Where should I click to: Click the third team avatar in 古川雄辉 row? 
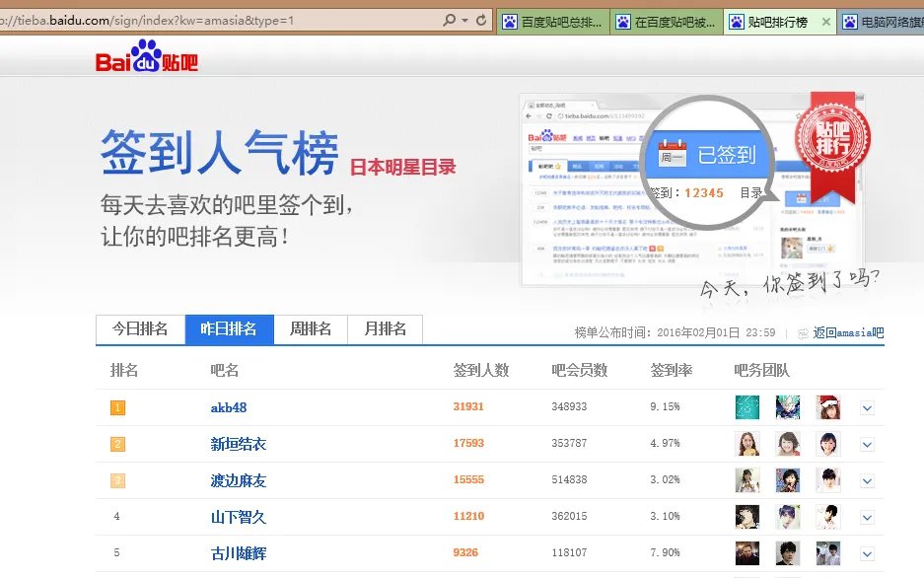click(828, 553)
